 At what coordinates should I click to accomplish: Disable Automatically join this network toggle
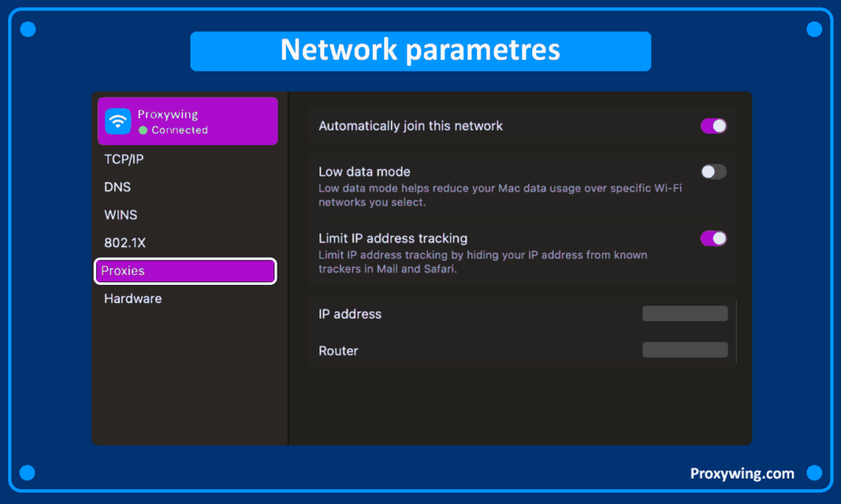(714, 126)
